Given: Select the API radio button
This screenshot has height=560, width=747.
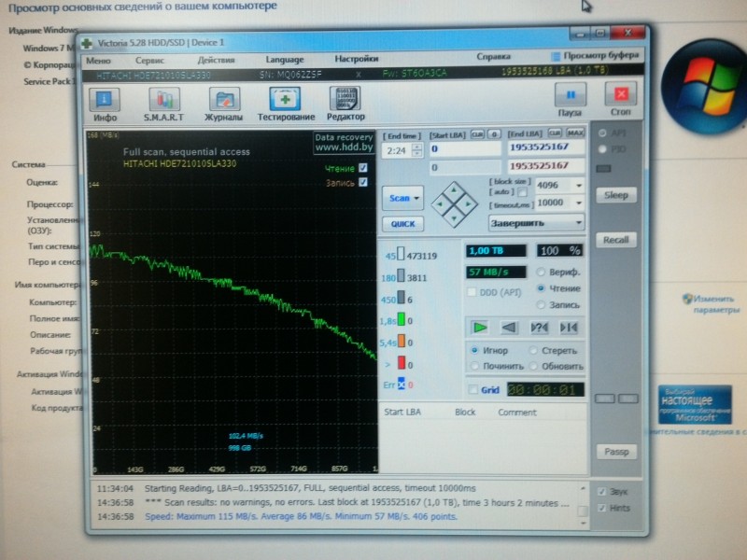Looking at the screenshot, I should coord(602,133).
